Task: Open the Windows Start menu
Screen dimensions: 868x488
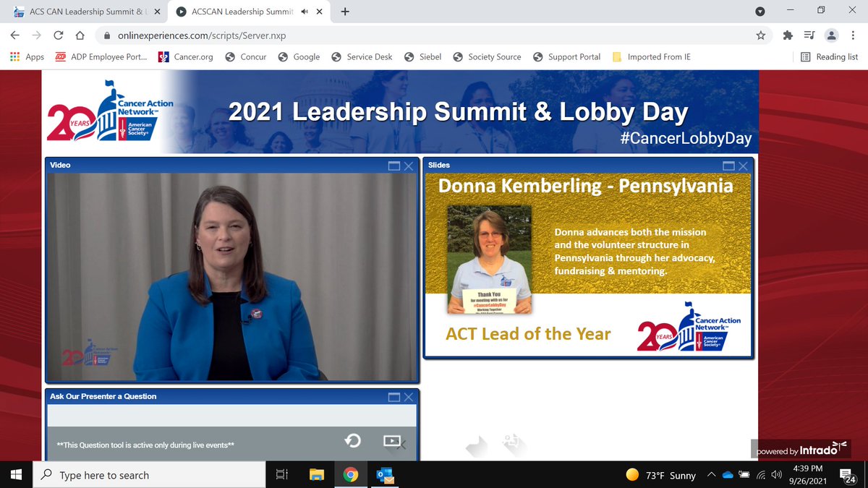Action: click(17, 475)
